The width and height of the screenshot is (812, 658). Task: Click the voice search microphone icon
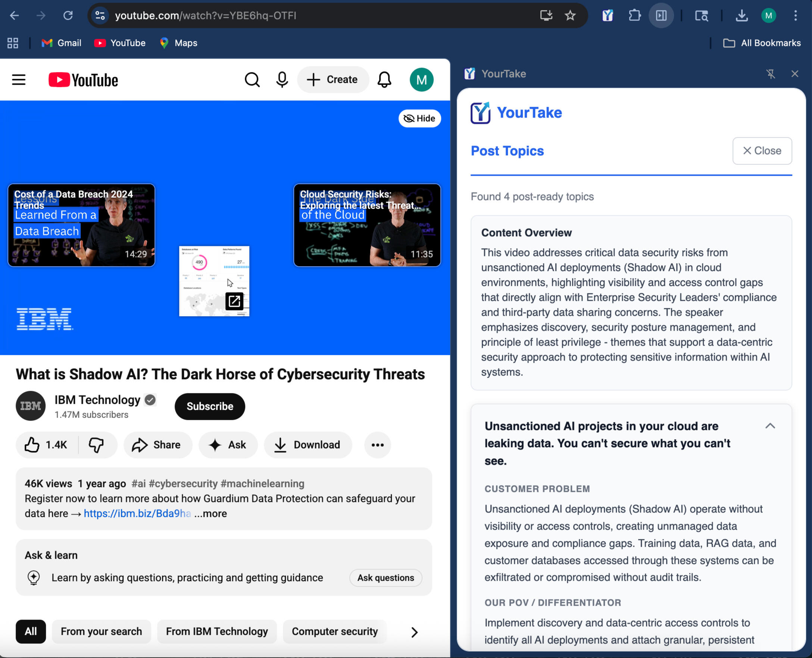[x=282, y=79]
